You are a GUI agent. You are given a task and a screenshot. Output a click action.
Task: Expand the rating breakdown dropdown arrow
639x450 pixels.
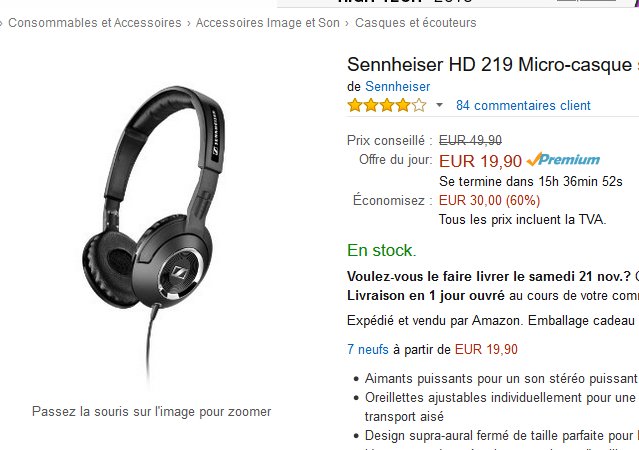[439, 105]
